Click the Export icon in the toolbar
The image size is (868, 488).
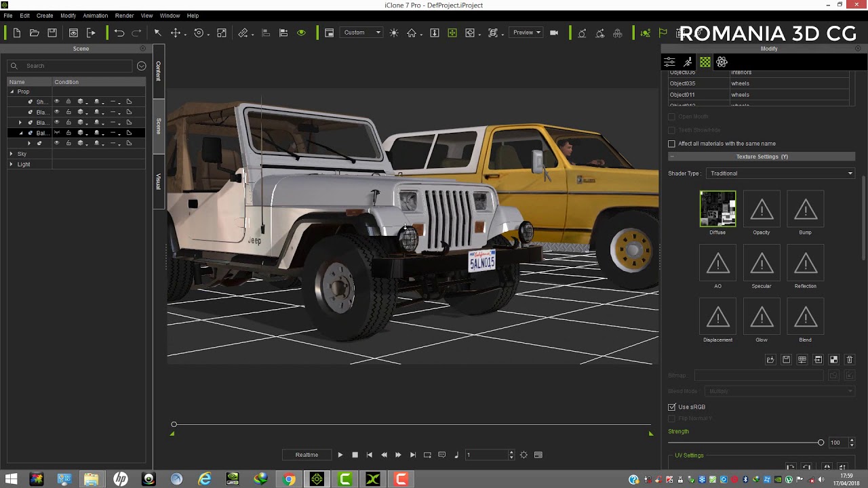[x=91, y=33]
